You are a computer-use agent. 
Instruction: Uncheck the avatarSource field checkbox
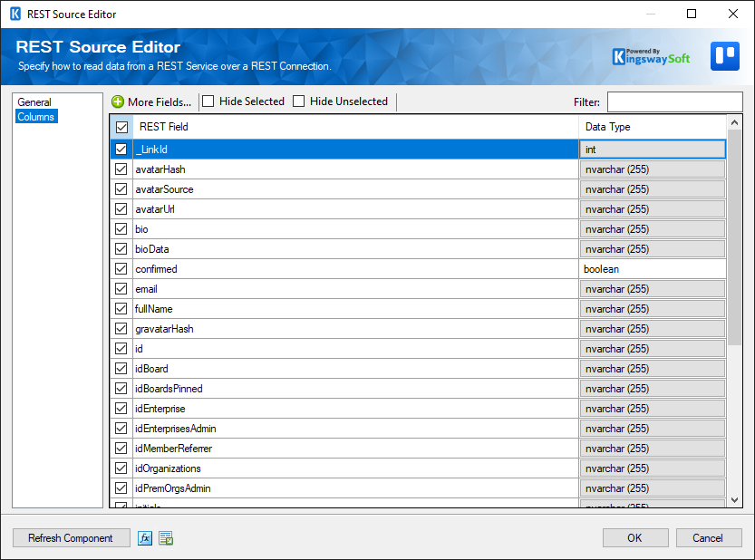[121, 189]
